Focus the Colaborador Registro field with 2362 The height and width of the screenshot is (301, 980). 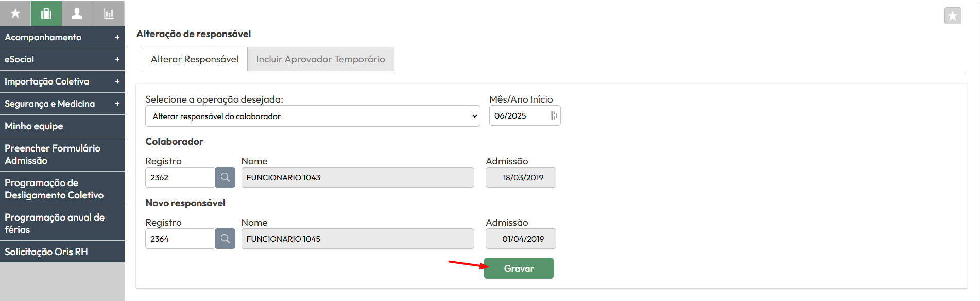[180, 177]
